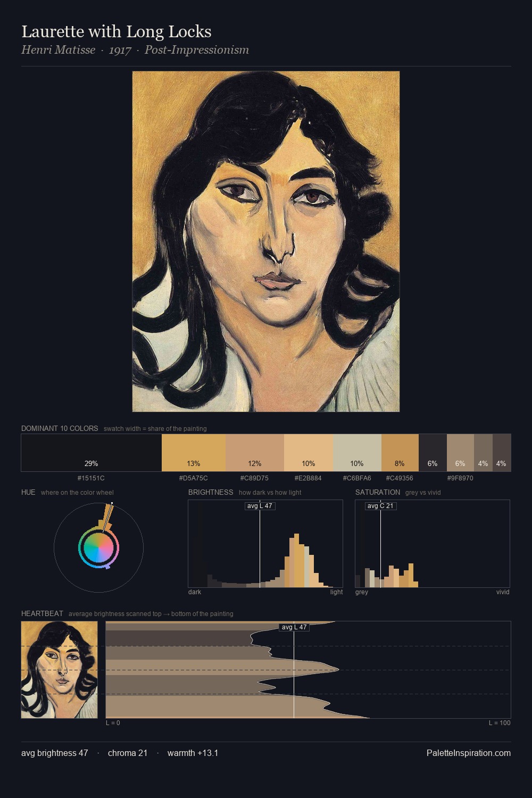Viewport: 532px width, 798px height.
Task: Click the 'avg L 47' brightness label
Action: point(260,506)
